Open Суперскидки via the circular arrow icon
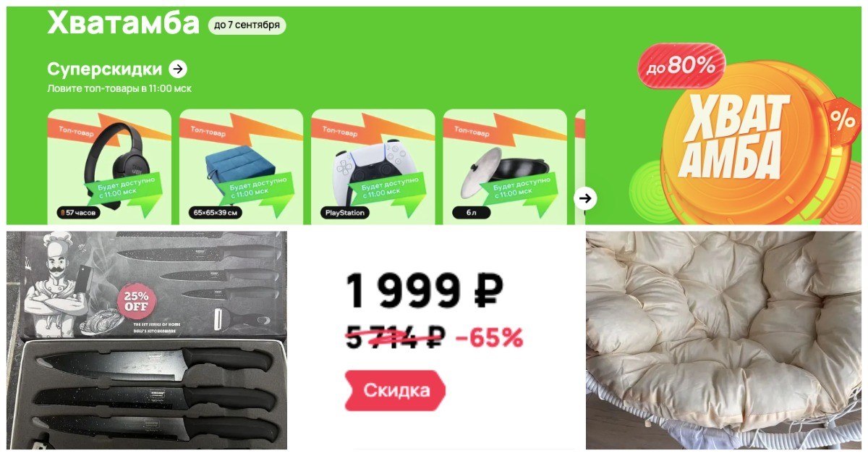Screen dimensions: 868x456 (178, 69)
